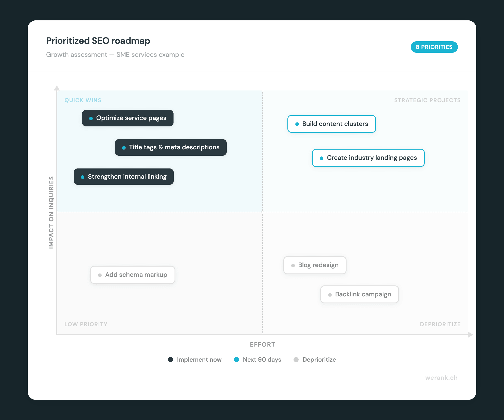Select the dot icon on Optimize service pages

tap(91, 118)
